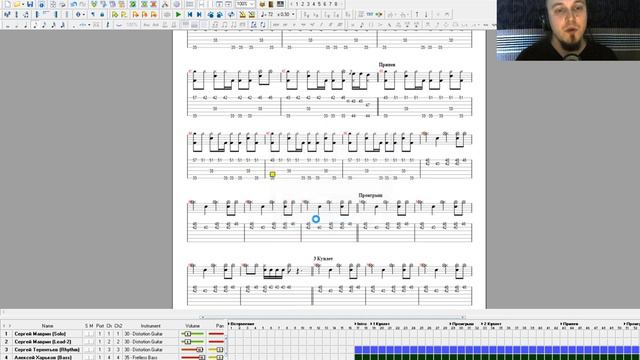Toggle mute for Алексей Харьков (Bass) track
The width and height of the screenshot is (640, 360).
91,358
